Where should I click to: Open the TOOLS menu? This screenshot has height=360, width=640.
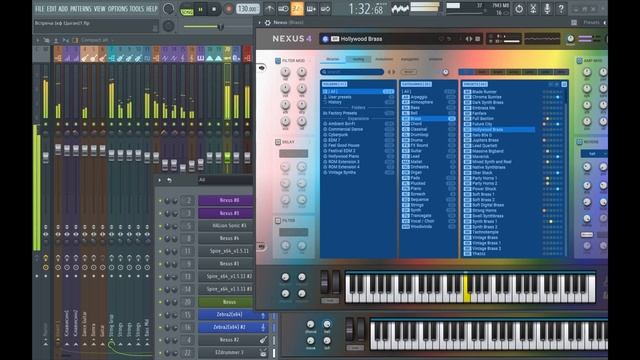(137, 9)
